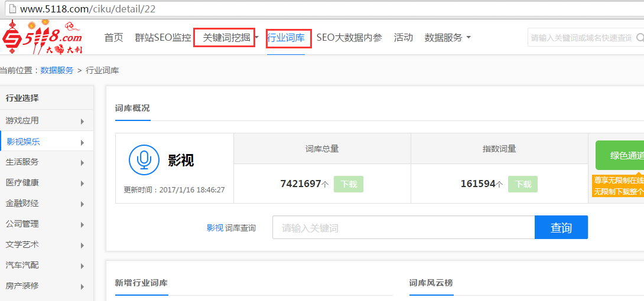Viewport: 644px width, 301px height.
Task: Click the 行业词库 breadcrumb text
Action: coord(102,70)
